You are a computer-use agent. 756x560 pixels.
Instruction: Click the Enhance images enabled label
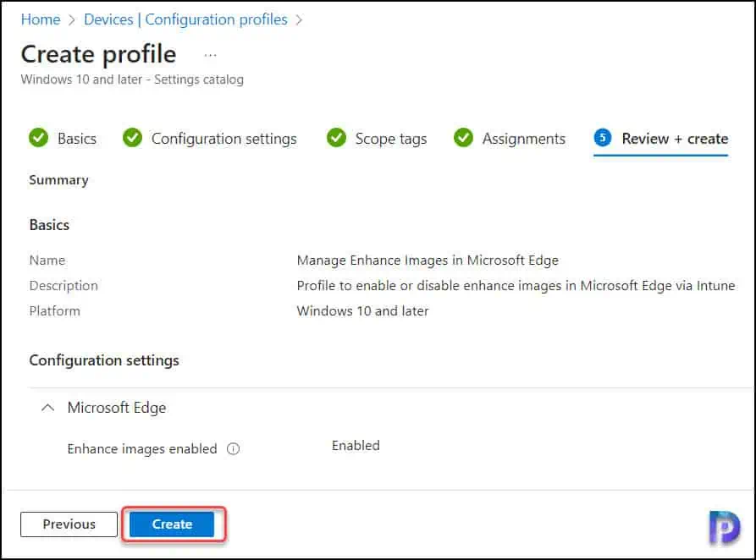click(142, 448)
